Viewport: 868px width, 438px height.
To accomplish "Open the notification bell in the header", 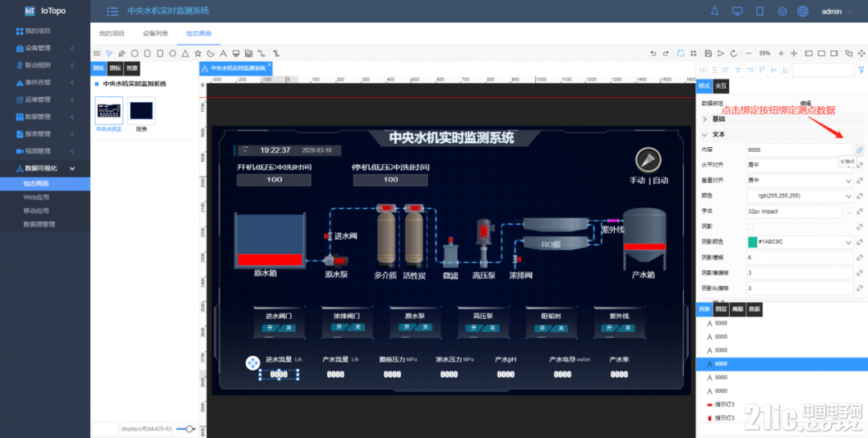I will 714,11.
